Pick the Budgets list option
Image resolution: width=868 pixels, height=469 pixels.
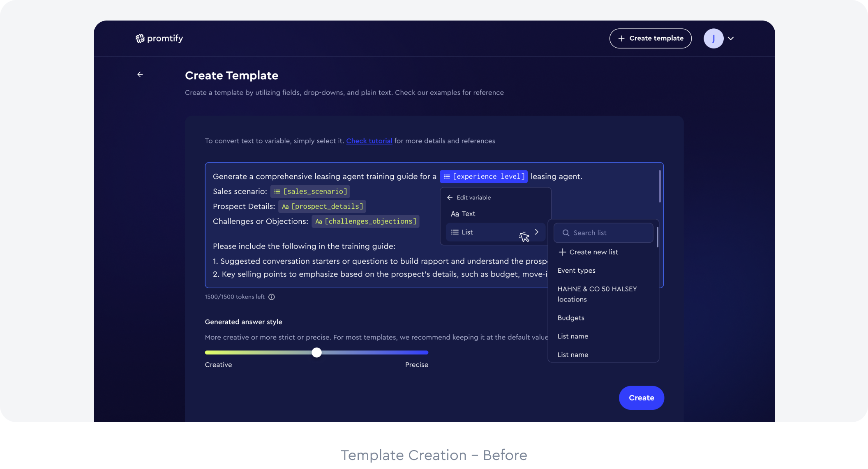[571, 318]
